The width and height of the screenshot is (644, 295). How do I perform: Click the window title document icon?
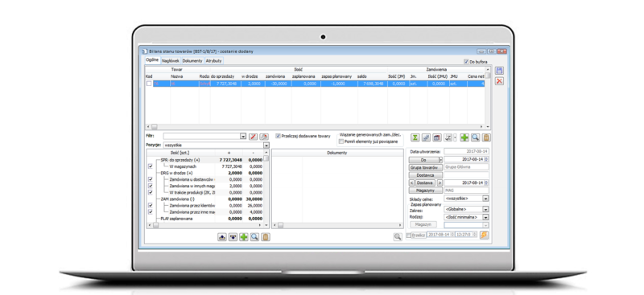pyautogui.click(x=144, y=51)
